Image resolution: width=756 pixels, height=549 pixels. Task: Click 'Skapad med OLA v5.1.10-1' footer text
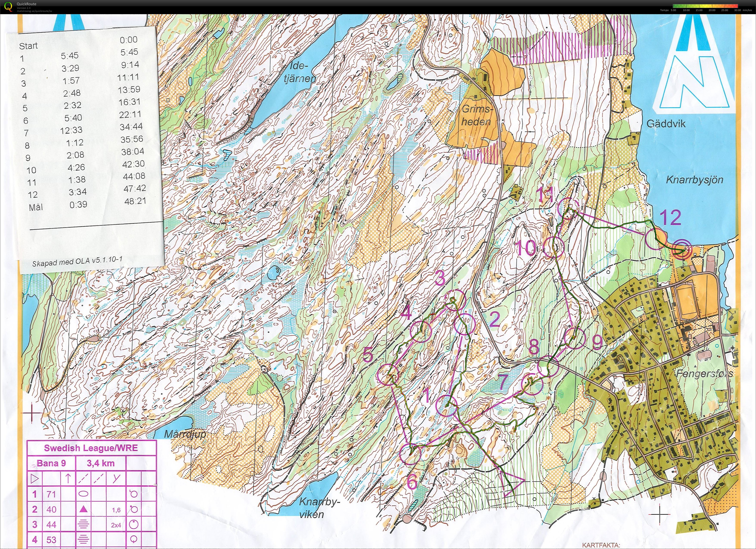point(77,261)
